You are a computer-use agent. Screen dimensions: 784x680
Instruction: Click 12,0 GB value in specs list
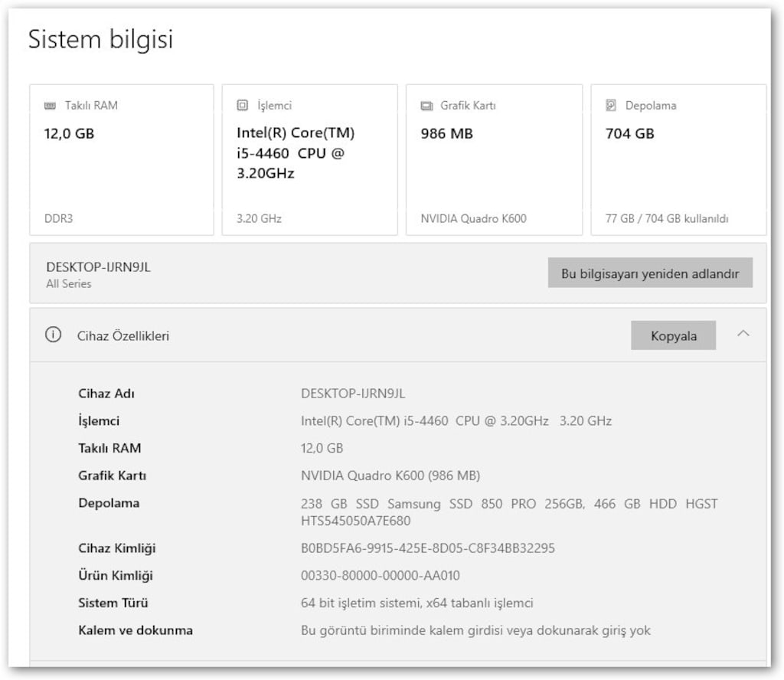(322, 448)
